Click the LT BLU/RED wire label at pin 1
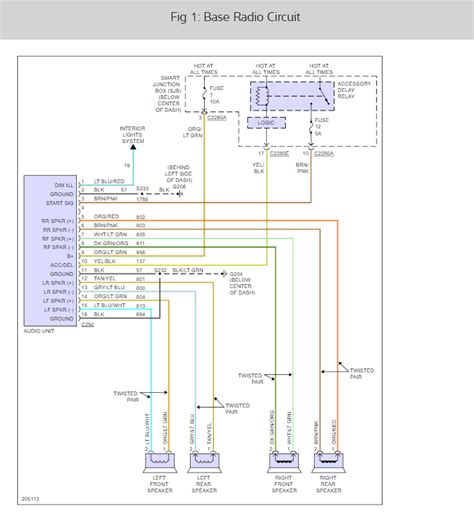 [109, 181]
